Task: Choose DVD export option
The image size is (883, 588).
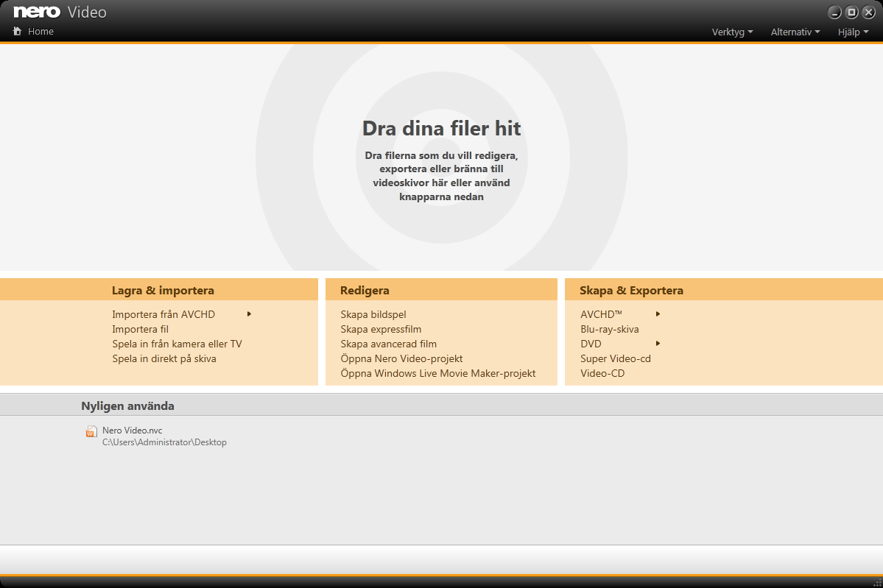Action: [x=591, y=344]
